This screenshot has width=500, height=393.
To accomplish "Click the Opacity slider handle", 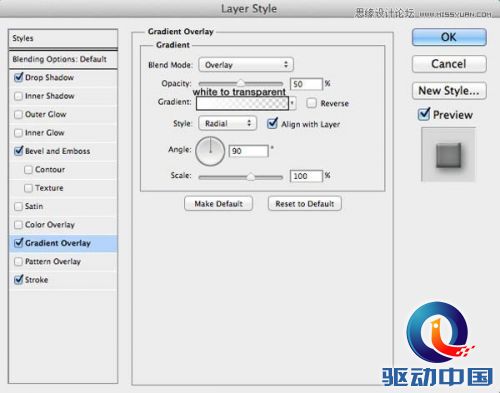I will pyautogui.click(x=241, y=83).
